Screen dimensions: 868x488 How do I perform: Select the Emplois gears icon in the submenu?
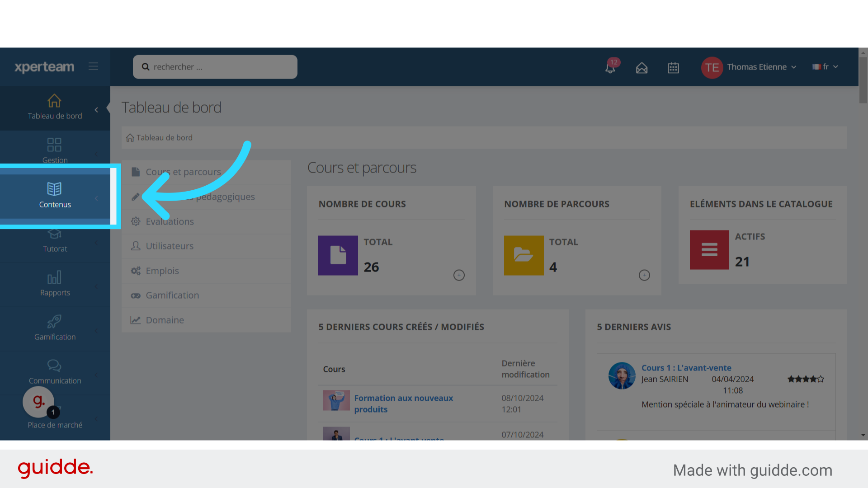tap(136, 271)
